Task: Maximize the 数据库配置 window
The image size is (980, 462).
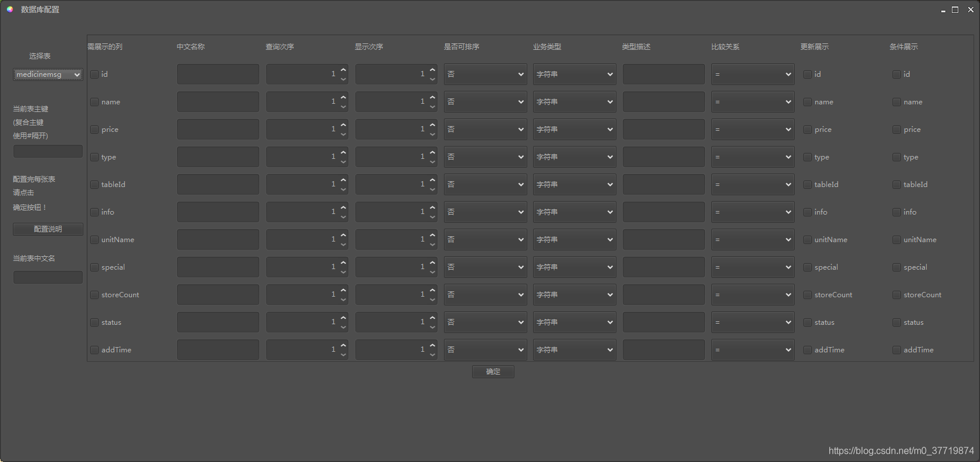Action: click(955, 10)
